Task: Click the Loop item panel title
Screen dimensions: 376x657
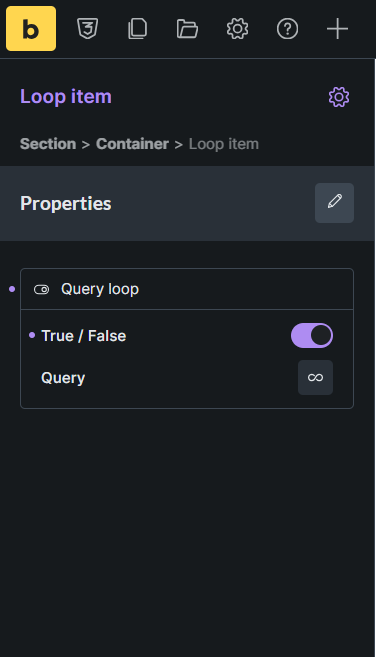Action: pos(66,97)
